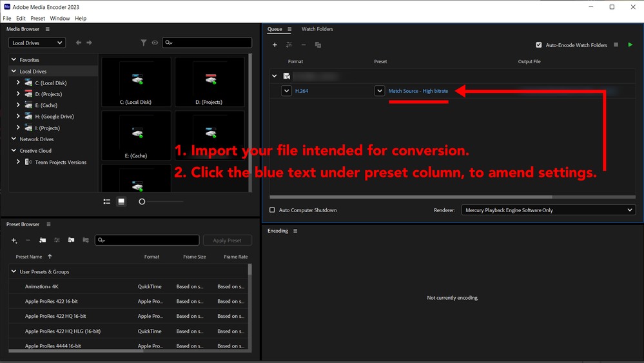644x363 pixels.
Task: Switch Media Browser to list view icon
Action: (x=107, y=202)
